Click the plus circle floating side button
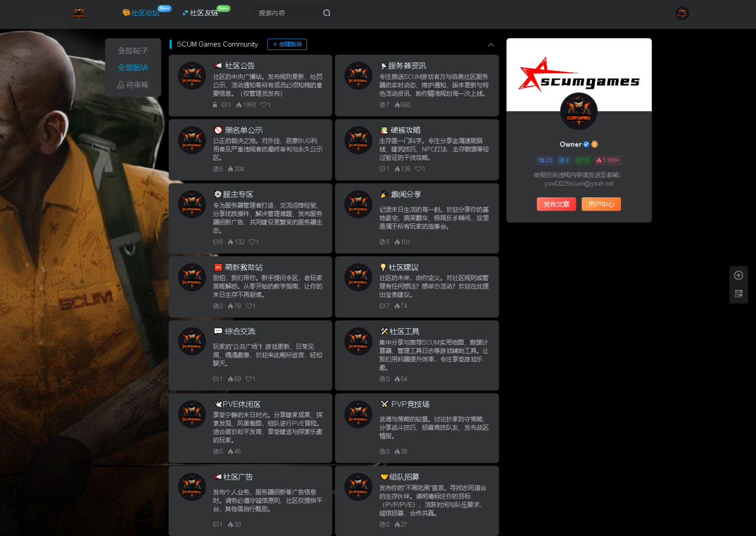 pyautogui.click(x=739, y=275)
